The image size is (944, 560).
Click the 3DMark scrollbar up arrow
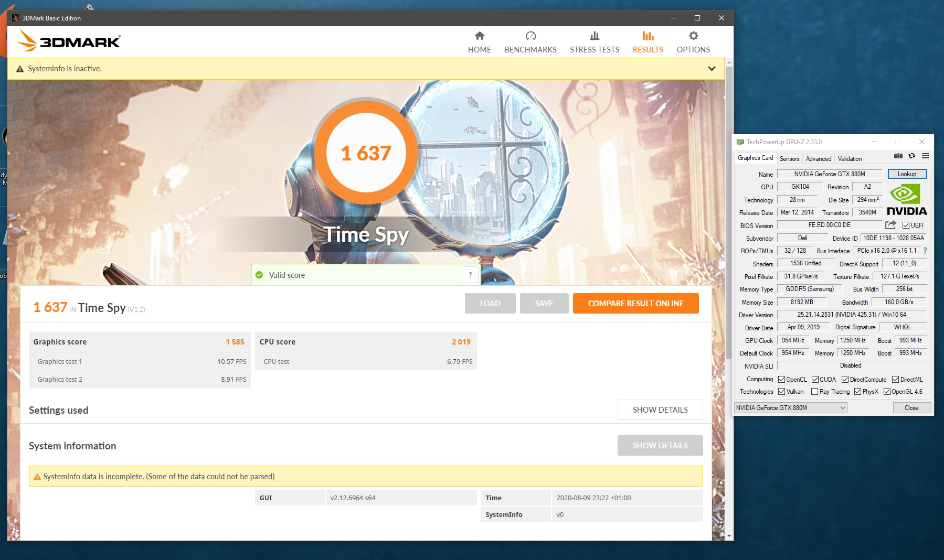coord(729,62)
